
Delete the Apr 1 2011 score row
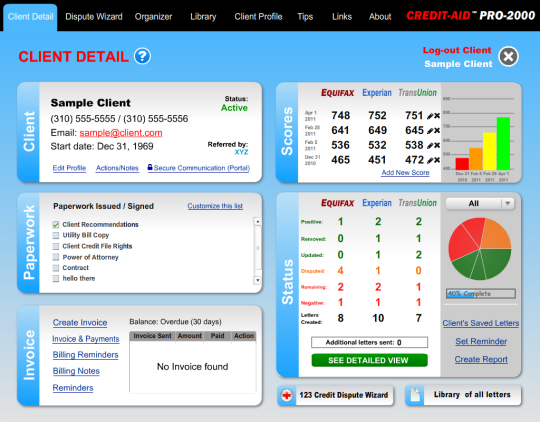[x=437, y=116]
